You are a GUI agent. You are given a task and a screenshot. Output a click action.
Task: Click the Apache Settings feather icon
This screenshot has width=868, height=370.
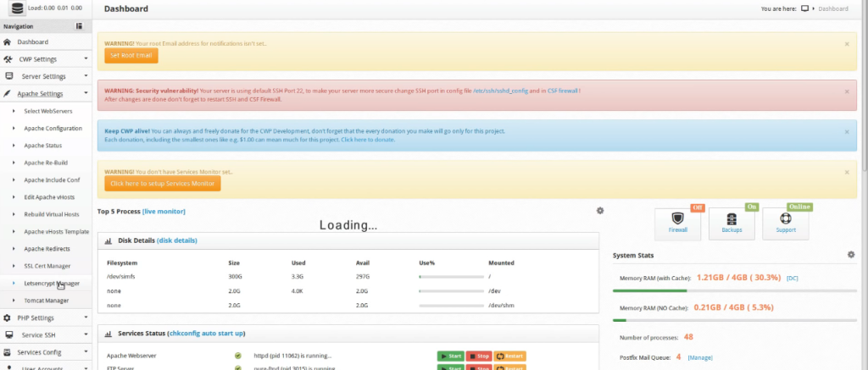coord(7,93)
